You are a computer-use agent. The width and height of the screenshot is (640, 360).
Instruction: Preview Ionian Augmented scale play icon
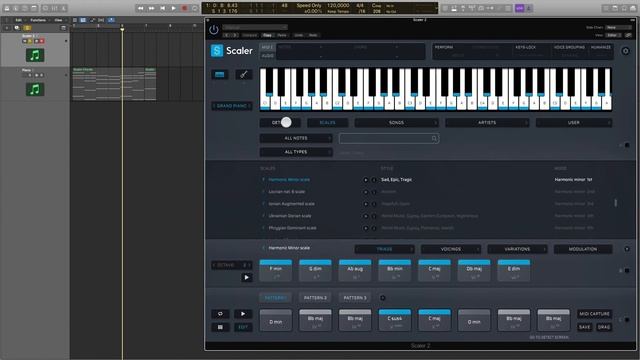(365, 204)
